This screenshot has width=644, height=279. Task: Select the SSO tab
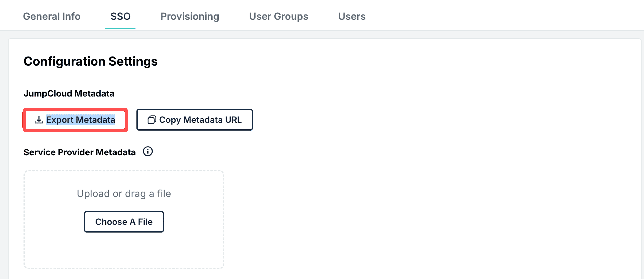(x=120, y=16)
